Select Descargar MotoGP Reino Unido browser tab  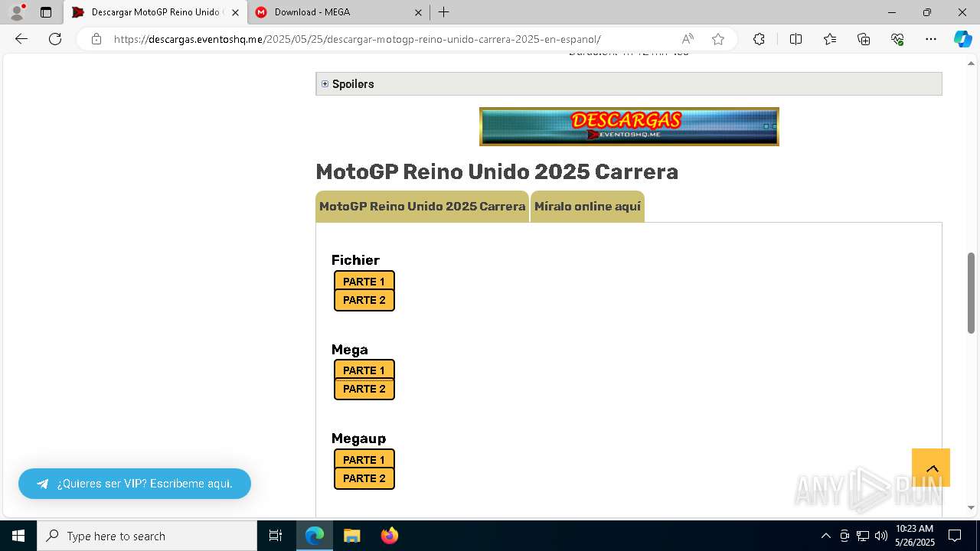tap(155, 12)
